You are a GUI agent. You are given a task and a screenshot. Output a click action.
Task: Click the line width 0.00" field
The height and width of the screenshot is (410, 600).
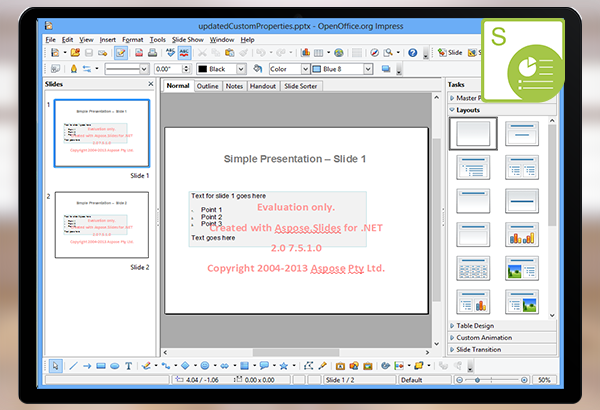(168, 69)
